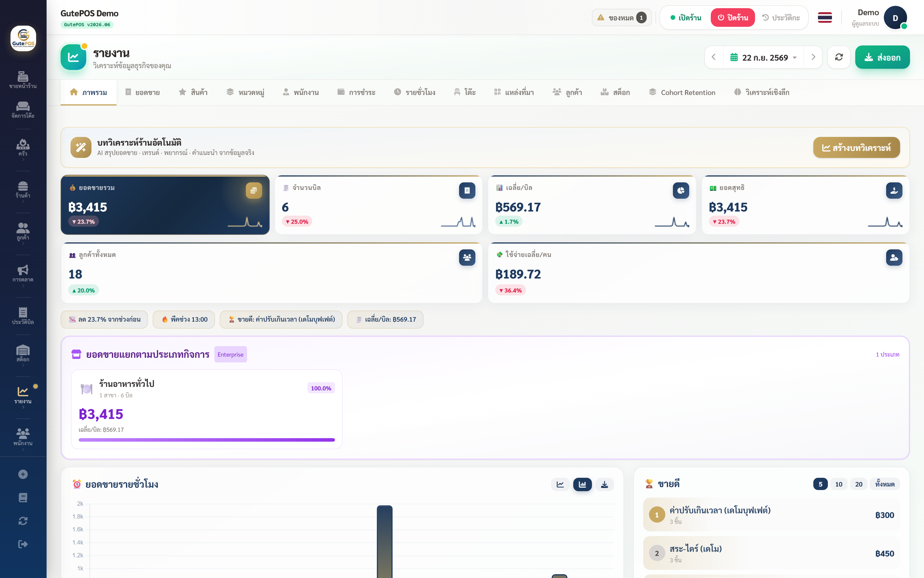Expand พนักงาน submenu chevron in sidebar
This screenshot has height=578, width=924.
coord(23,450)
